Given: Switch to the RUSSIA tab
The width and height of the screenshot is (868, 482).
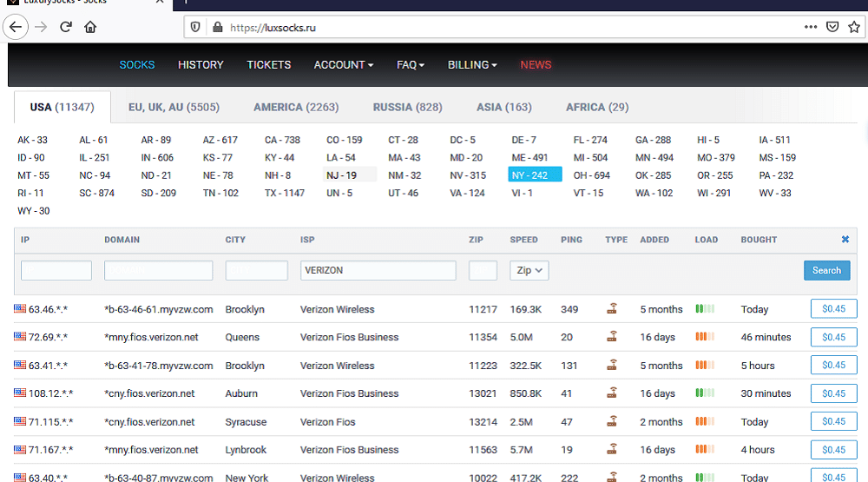Looking at the screenshot, I should (x=407, y=107).
